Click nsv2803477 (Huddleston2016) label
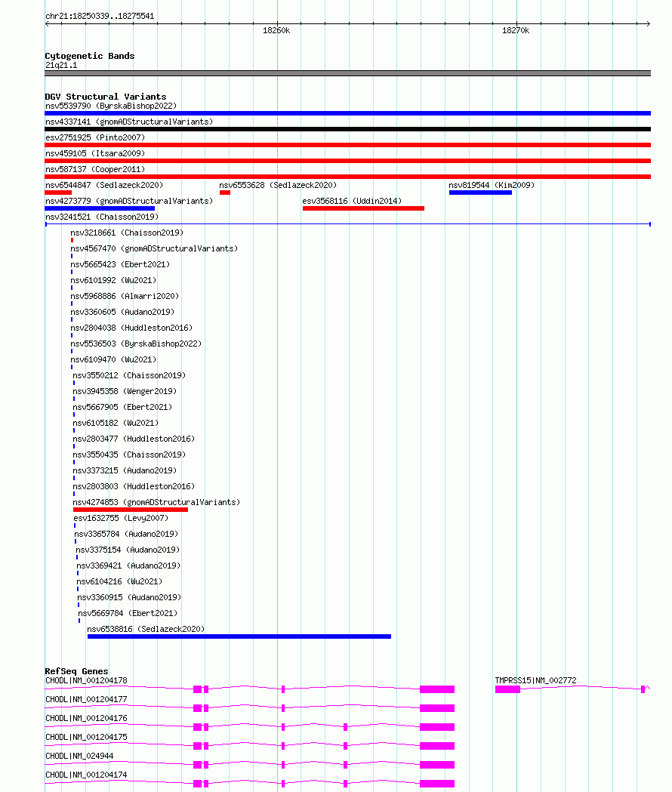 point(134,439)
